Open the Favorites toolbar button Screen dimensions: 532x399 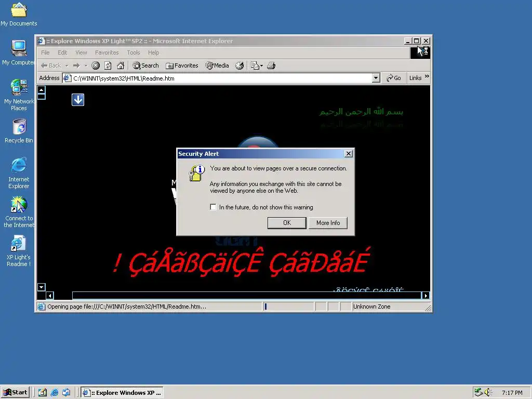click(x=182, y=65)
